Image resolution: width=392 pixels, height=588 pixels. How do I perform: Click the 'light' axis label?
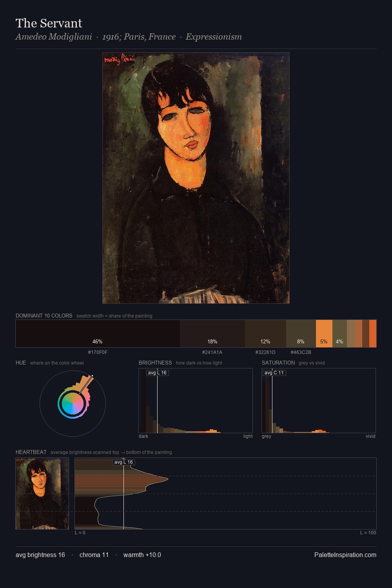point(248,436)
